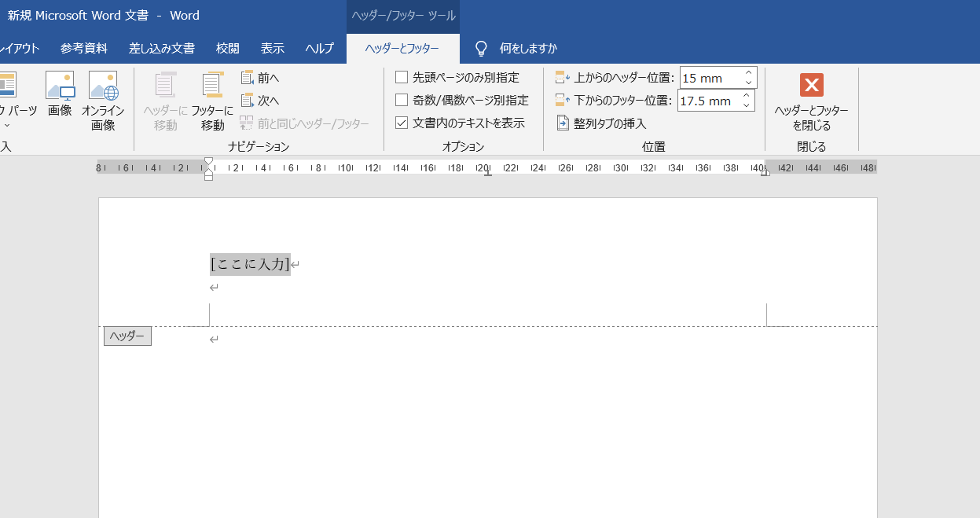The height and width of the screenshot is (518, 980).
Task: Increase header position with the up stepper
Action: 747,72
